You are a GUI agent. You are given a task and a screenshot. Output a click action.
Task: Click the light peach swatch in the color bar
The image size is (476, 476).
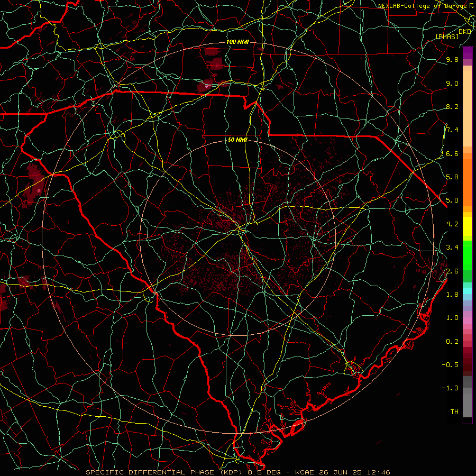click(x=467, y=108)
